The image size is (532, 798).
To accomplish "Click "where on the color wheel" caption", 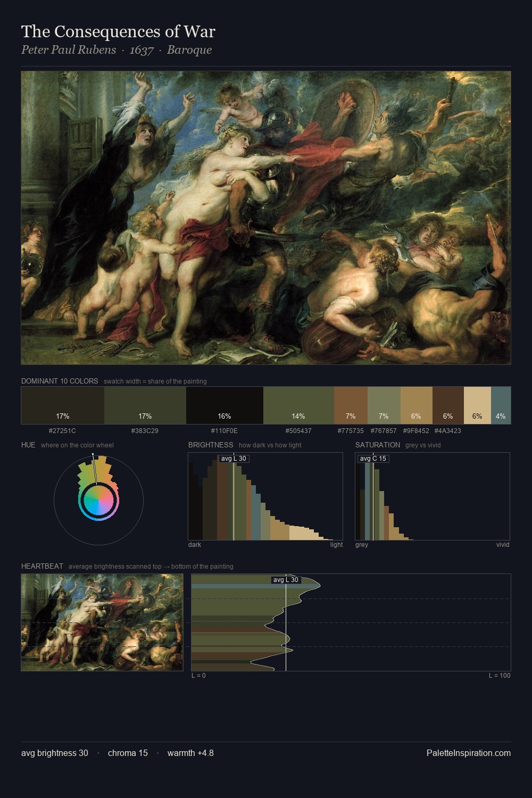I will [77, 445].
